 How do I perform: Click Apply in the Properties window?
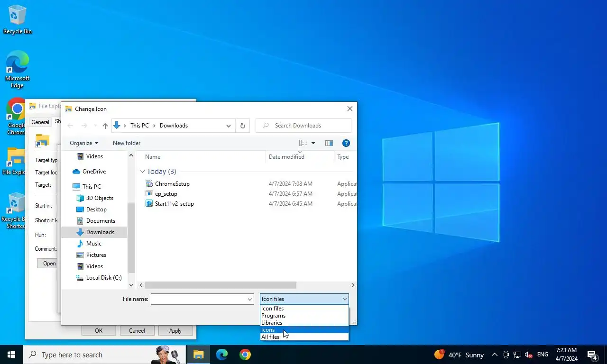pos(175,331)
